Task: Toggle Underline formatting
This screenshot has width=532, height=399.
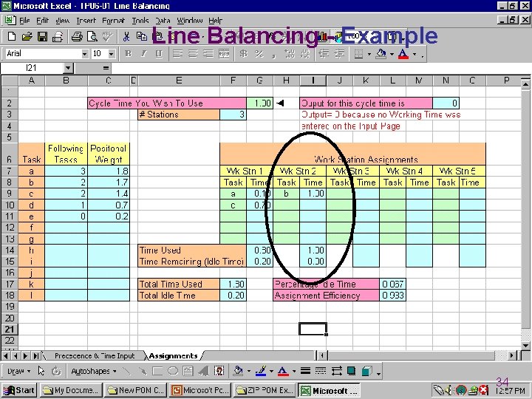Action: click(159, 54)
